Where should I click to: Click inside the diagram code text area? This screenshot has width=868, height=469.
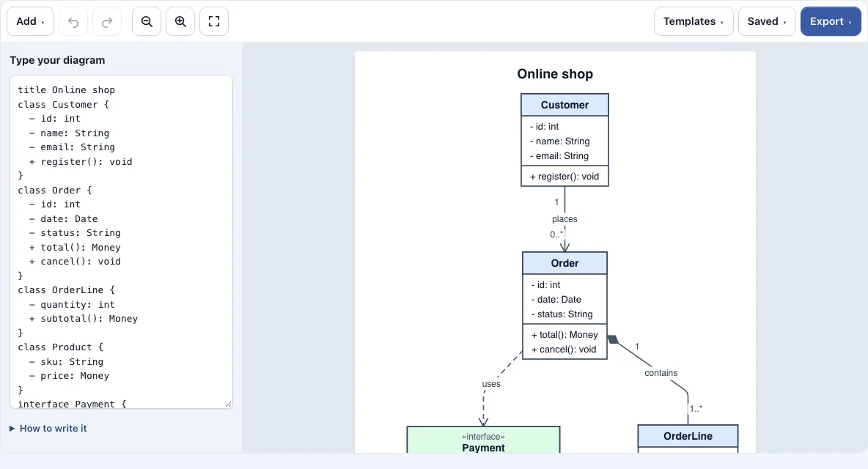[x=121, y=243]
